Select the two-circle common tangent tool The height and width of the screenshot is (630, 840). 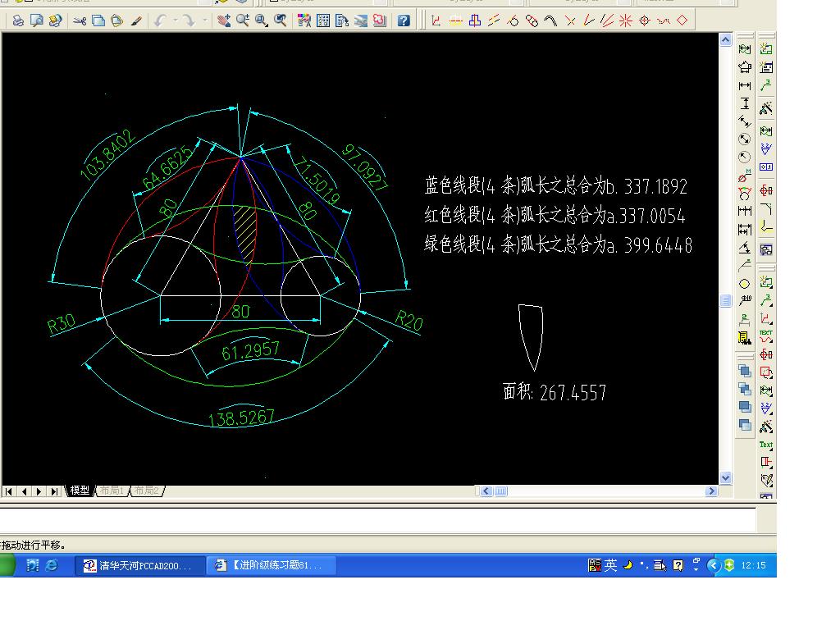click(x=532, y=21)
